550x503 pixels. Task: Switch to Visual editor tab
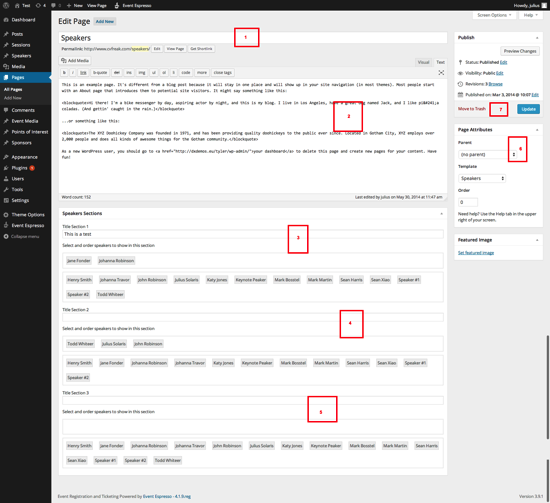(x=423, y=62)
